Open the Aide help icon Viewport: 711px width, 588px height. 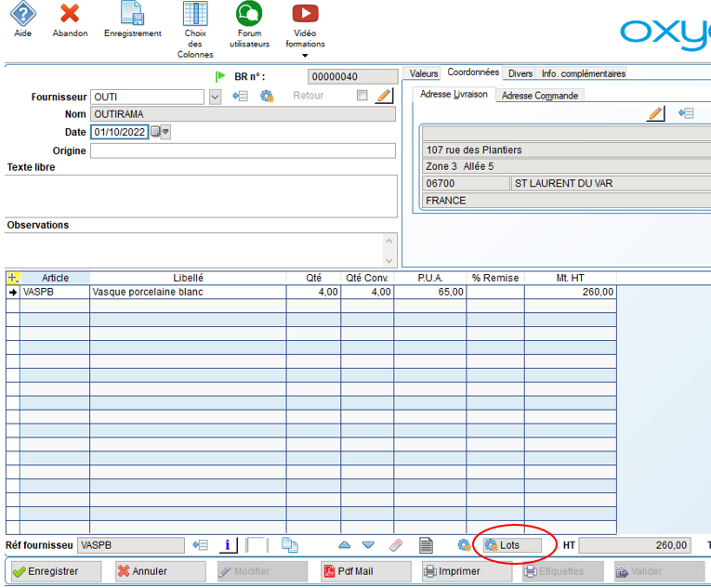(23, 14)
